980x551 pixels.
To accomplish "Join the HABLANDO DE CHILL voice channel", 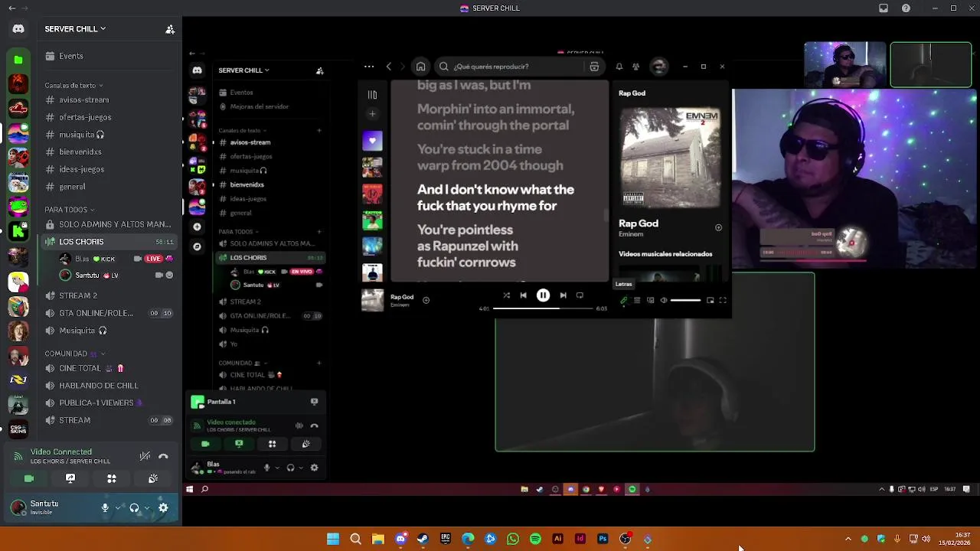I will (107, 386).
